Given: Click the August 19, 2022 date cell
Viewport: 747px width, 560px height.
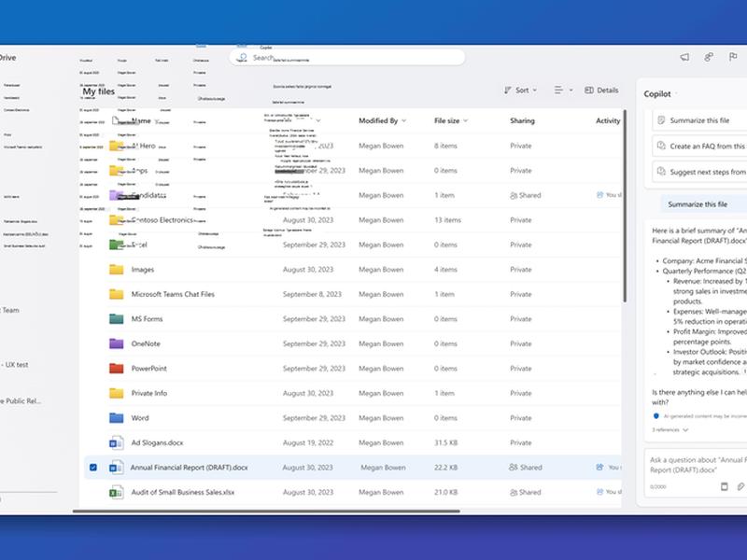Looking at the screenshot, I should click(308, 442).
